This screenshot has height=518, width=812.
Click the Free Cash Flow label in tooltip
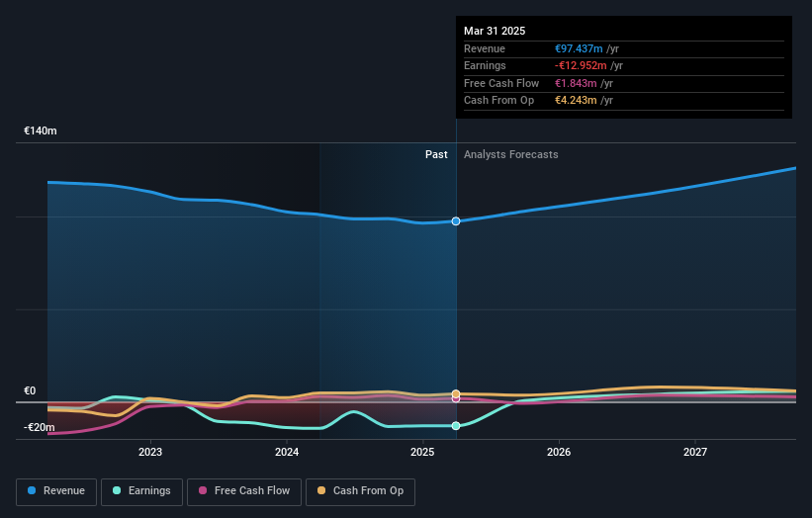[x=501, y=83]
